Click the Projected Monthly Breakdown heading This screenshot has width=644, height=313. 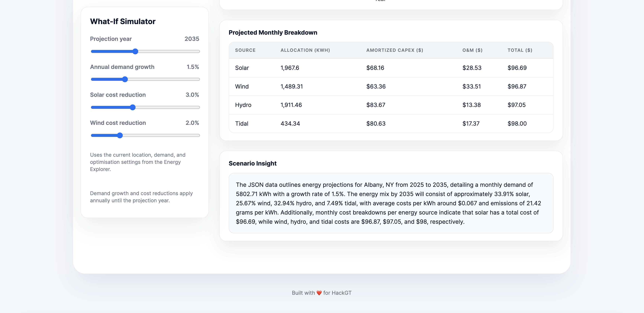pyautogui.click(x=273, y=33)
